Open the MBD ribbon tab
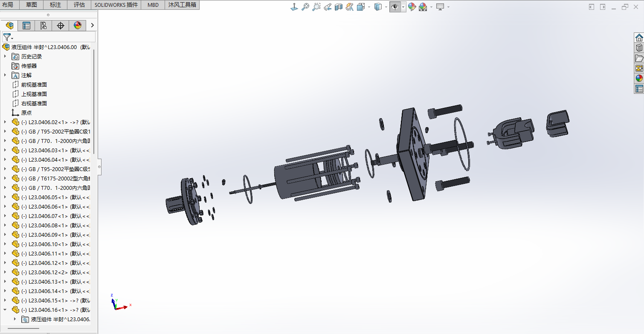This screenshot has width=644, height=334. [153, 5]
